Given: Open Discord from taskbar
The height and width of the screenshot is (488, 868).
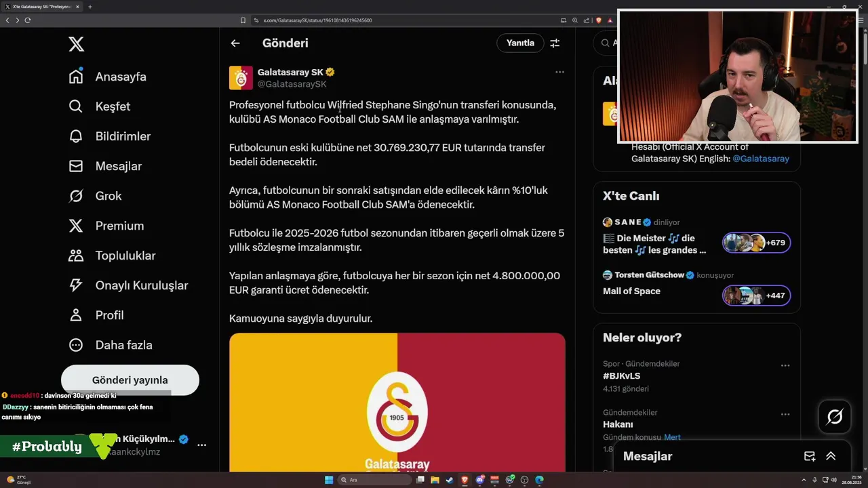Looking at the screenshot, I should click(480, 480).
